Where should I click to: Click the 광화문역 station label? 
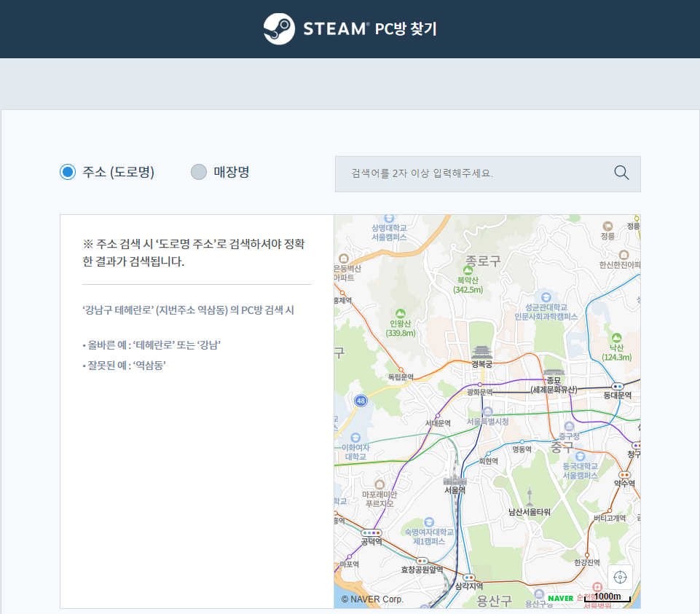(x=479, y=393)
